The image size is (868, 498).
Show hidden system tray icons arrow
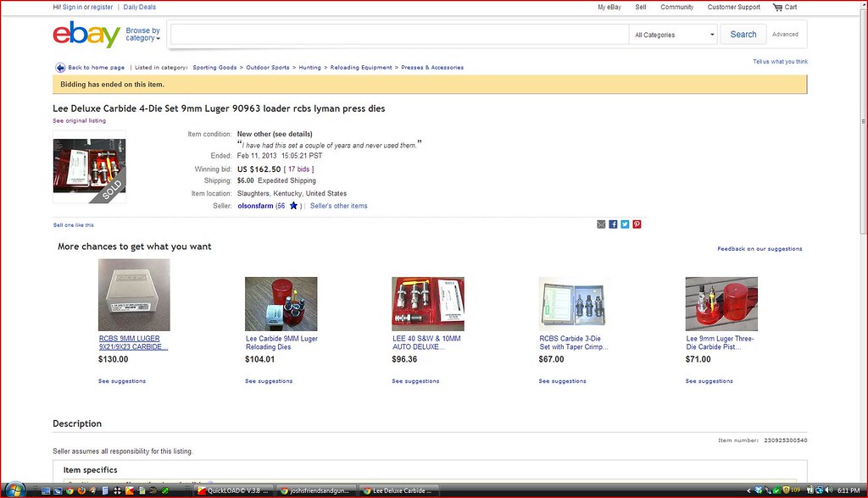749,490
